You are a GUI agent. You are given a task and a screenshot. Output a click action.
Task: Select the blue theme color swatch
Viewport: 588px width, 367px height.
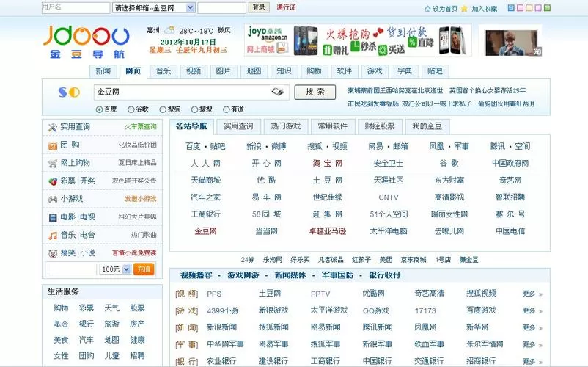point(511,8)
